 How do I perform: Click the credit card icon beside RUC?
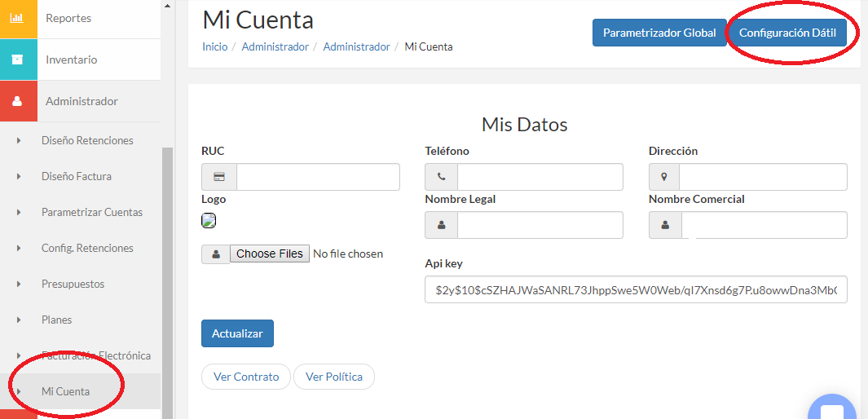click(219, 177)
